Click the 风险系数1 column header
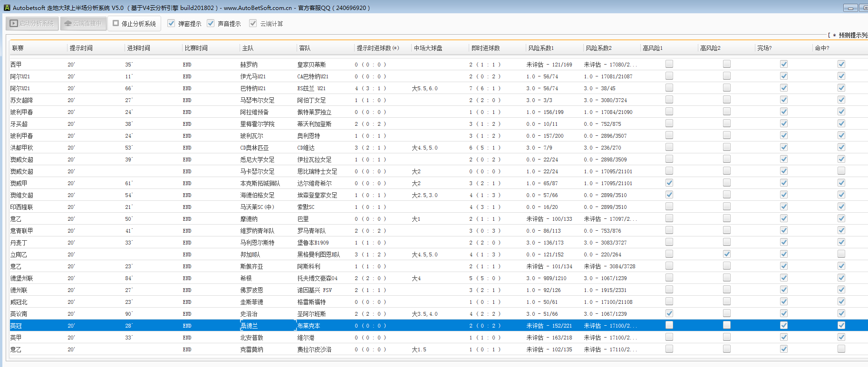 pyautogui.click(x=541, y=48)
